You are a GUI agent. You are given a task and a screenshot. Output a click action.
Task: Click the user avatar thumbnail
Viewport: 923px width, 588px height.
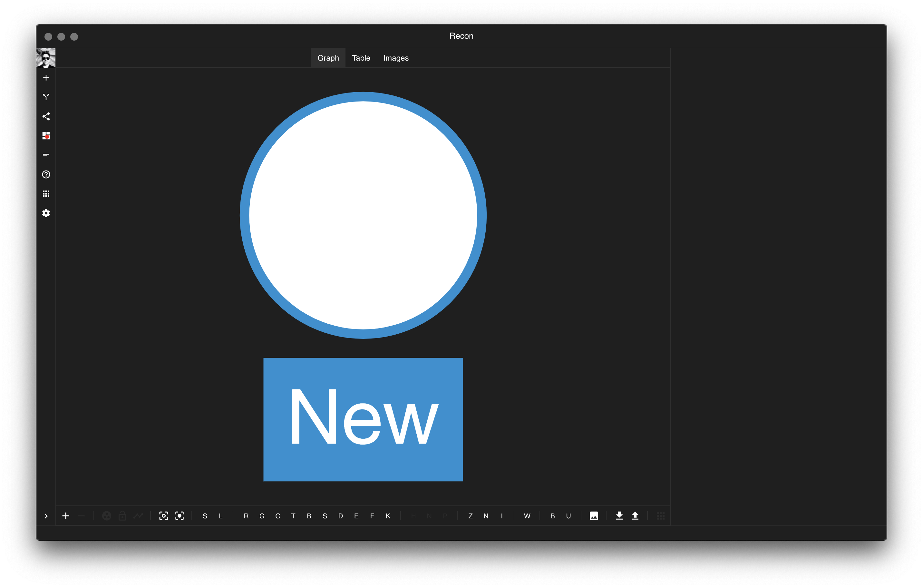[x=46, y=58]
